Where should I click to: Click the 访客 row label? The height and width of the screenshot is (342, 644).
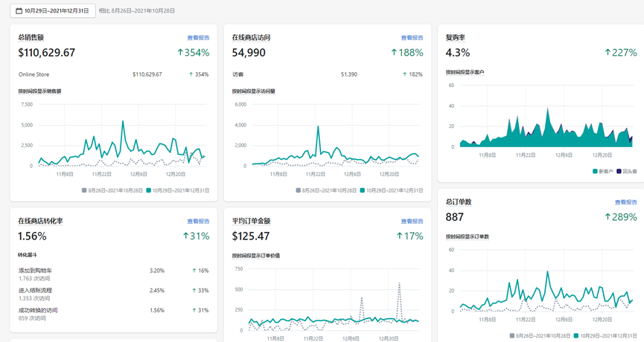click(237, 74)
